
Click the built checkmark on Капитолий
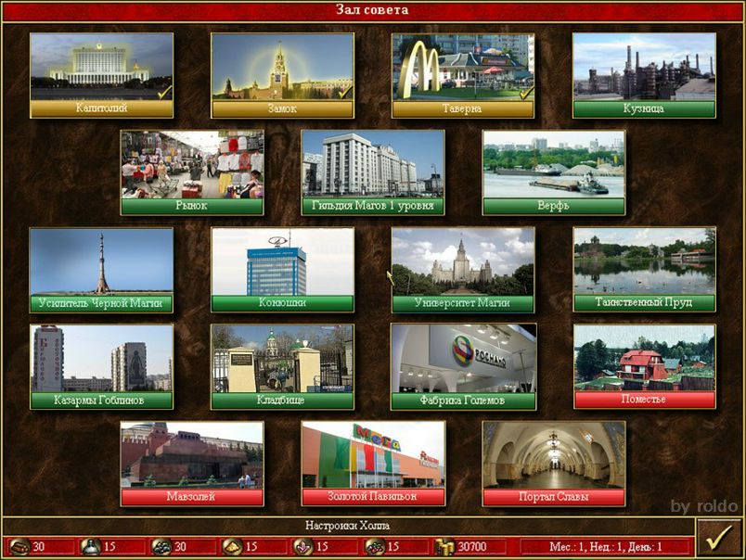(163, 92)
